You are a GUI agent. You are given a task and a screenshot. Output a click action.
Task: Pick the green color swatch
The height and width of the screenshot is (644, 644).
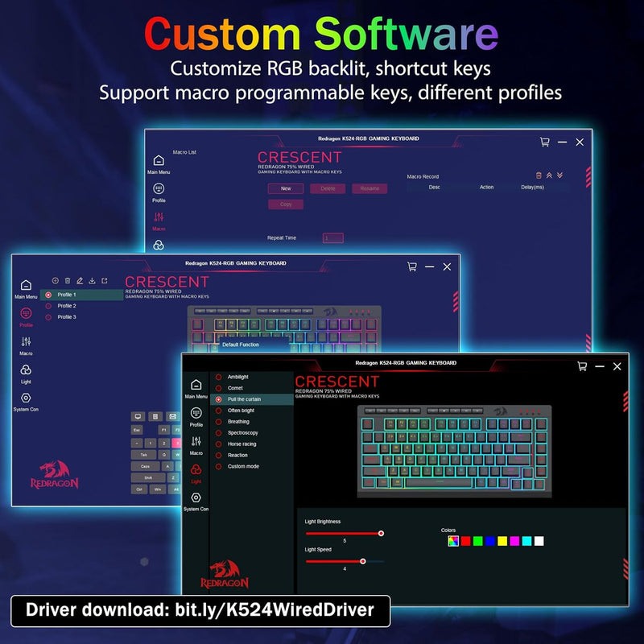pos(477,541)
